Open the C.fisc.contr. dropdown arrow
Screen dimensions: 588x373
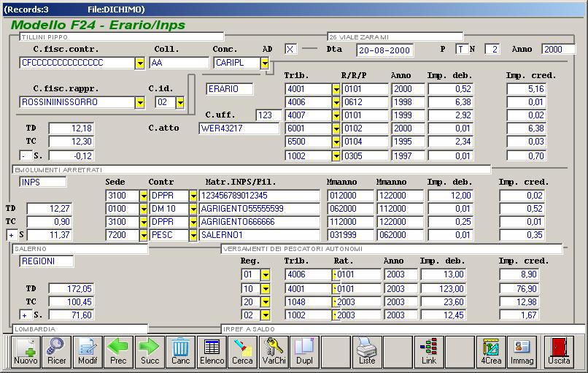(139, 63)
